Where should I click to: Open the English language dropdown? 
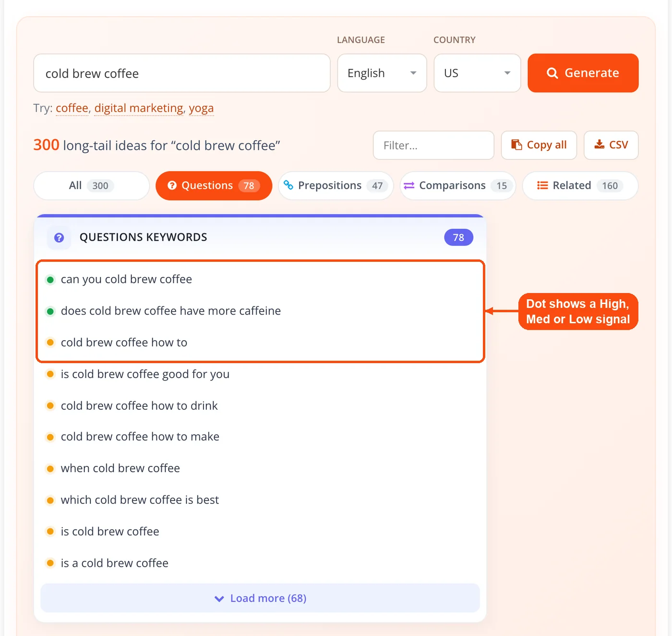(x=382, y=73)
